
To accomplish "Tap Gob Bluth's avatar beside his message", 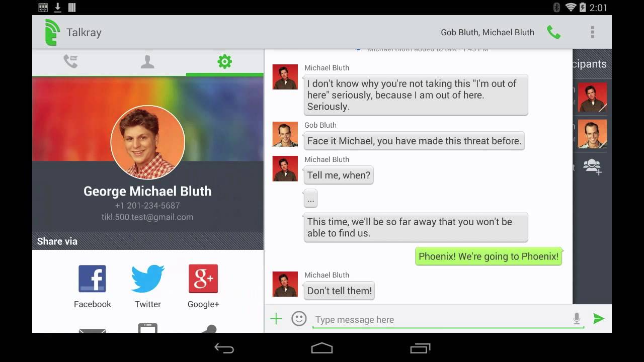I will pyautogui.click(x=285, y=134).
